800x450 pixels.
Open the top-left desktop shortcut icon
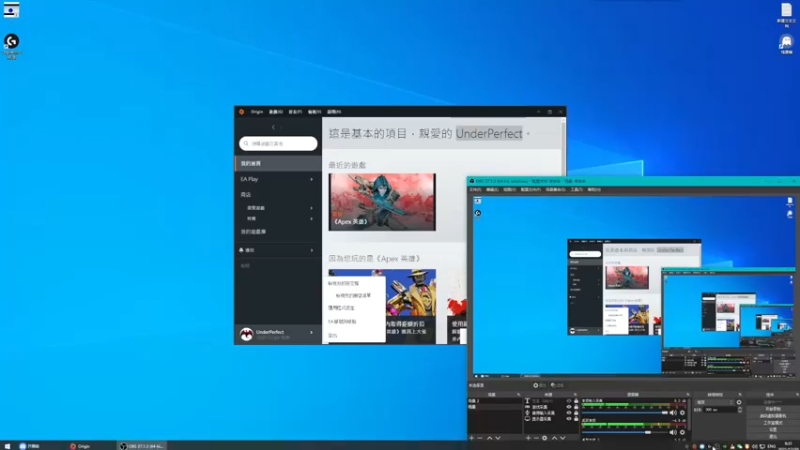[11, 10]
